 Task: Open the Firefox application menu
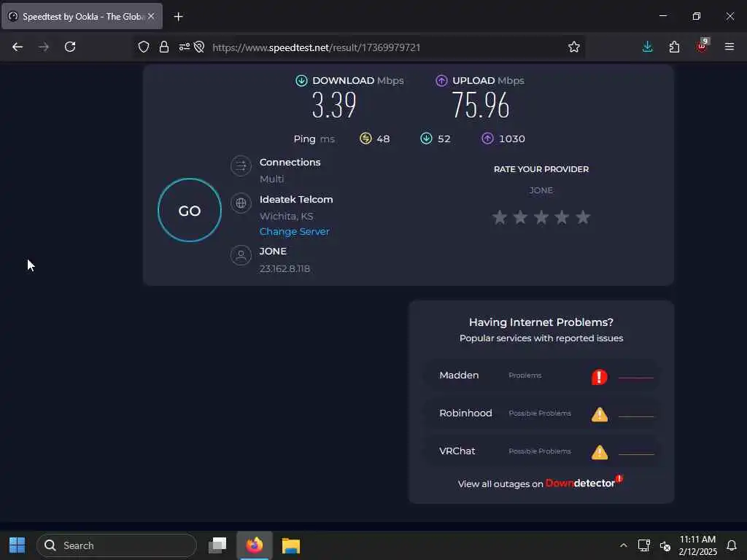(x=729, y=47)
